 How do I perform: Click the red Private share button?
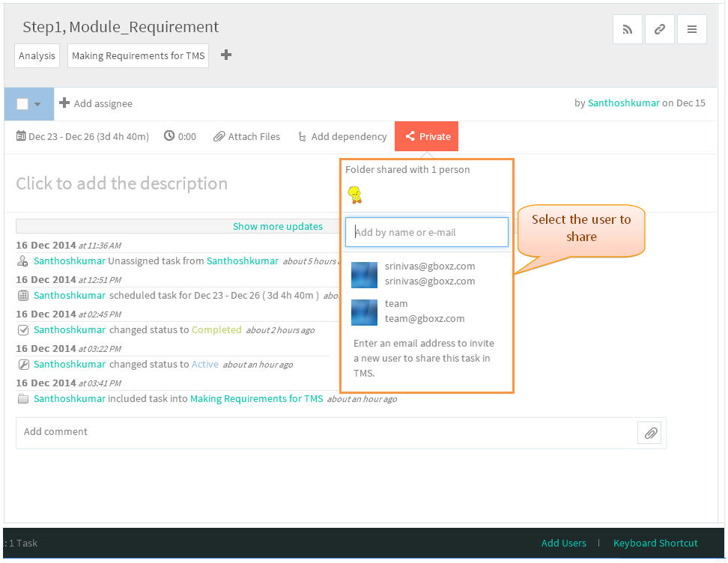pos(426,136)
